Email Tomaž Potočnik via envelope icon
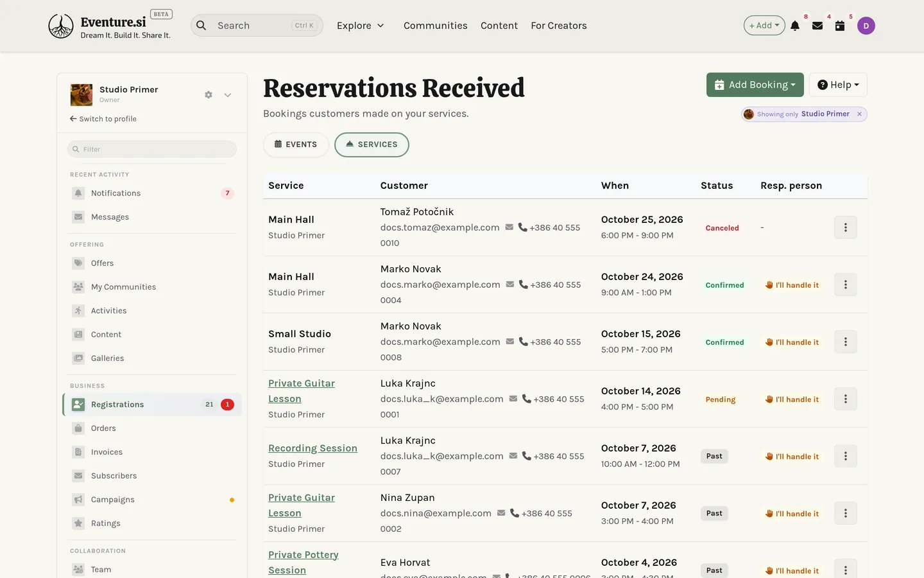 [x=509, y=227]
